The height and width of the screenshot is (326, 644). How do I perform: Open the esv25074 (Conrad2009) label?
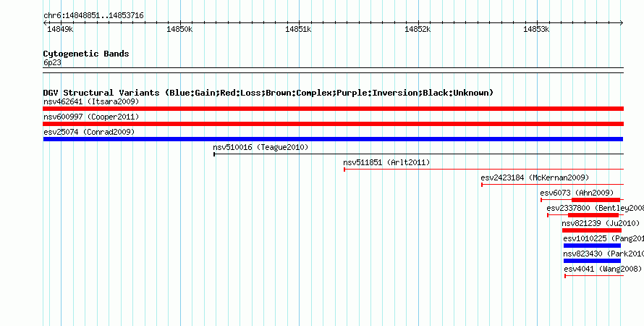89,132
